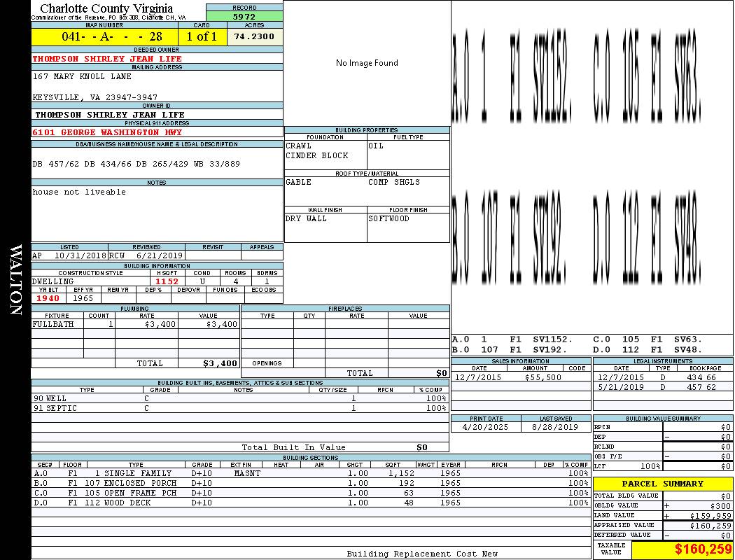Click the FULLBATH plumbing fixture row

pyautogui.click(x=136, y=324)
